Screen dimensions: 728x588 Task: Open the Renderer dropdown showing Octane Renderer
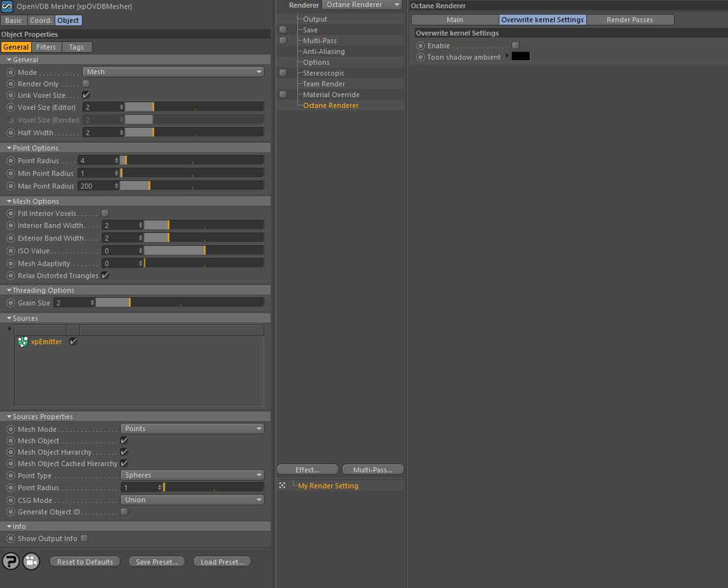click(x=362, y=4)
